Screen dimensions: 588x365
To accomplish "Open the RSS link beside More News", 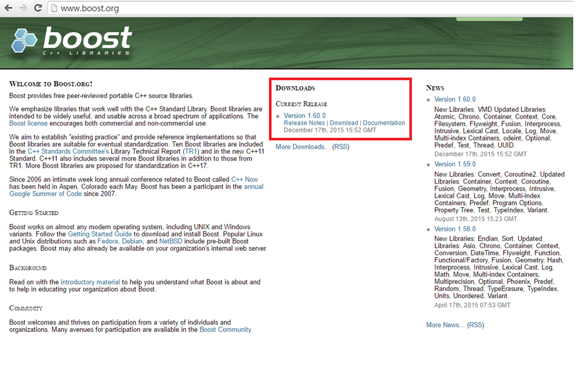I will (x=475, y=325).
